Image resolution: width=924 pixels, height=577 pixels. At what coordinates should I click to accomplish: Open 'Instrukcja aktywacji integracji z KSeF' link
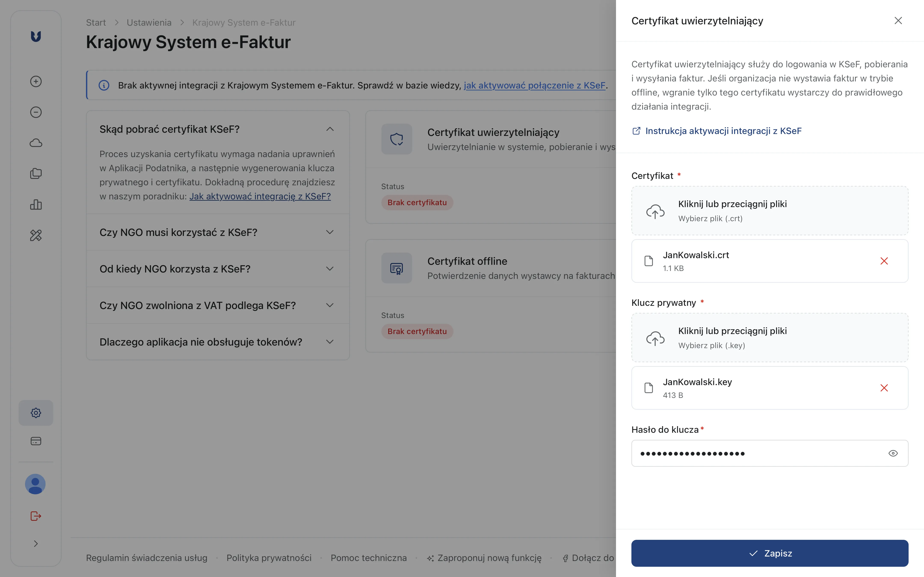(x=723, y=131)
